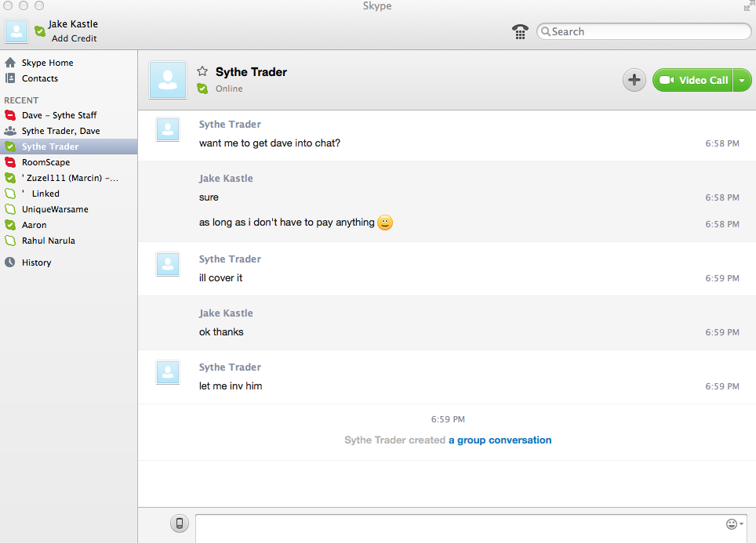Click Dave's red busy status icon
Viewport: 756px width, 543px height.
pos(10,115)
